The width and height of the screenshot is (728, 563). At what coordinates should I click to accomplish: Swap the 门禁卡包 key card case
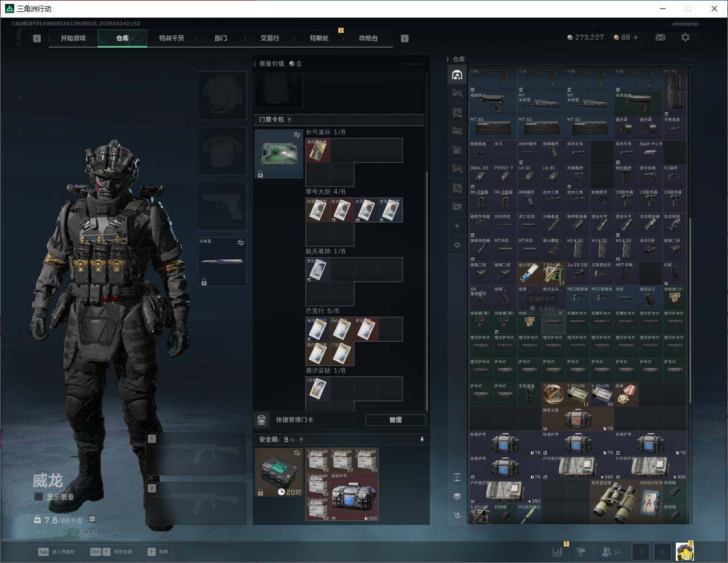(x=297, y=135)
